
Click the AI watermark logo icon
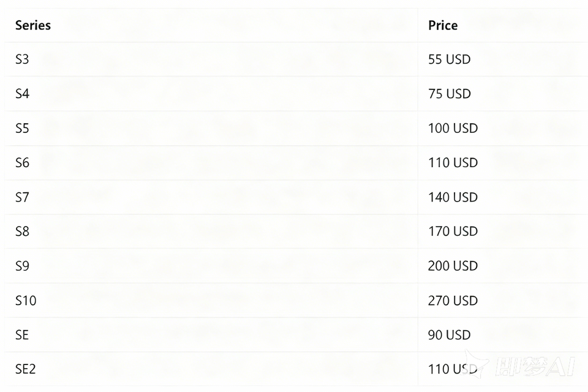[x=477, y=364]
